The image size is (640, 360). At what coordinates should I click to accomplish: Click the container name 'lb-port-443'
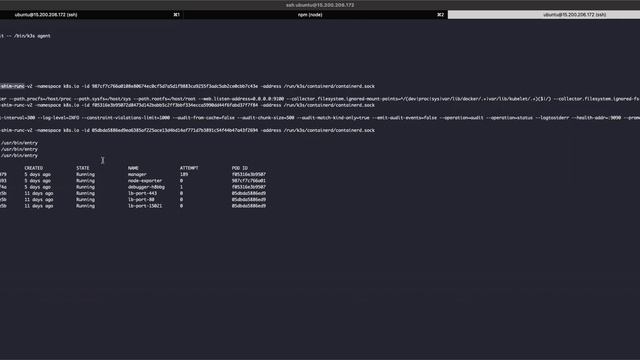coord(142,193)
